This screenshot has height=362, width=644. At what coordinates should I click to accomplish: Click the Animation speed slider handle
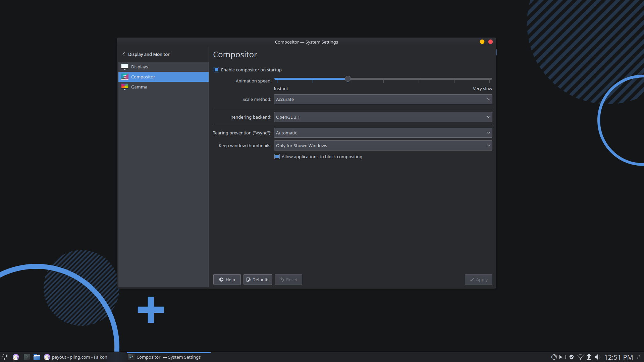tap(348, 79)
